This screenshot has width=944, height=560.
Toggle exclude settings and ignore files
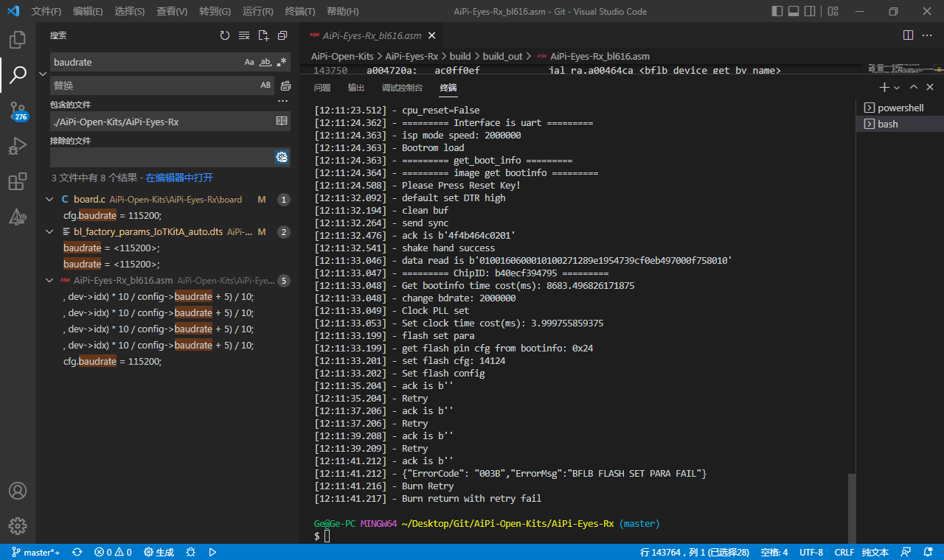coord(281,157)
